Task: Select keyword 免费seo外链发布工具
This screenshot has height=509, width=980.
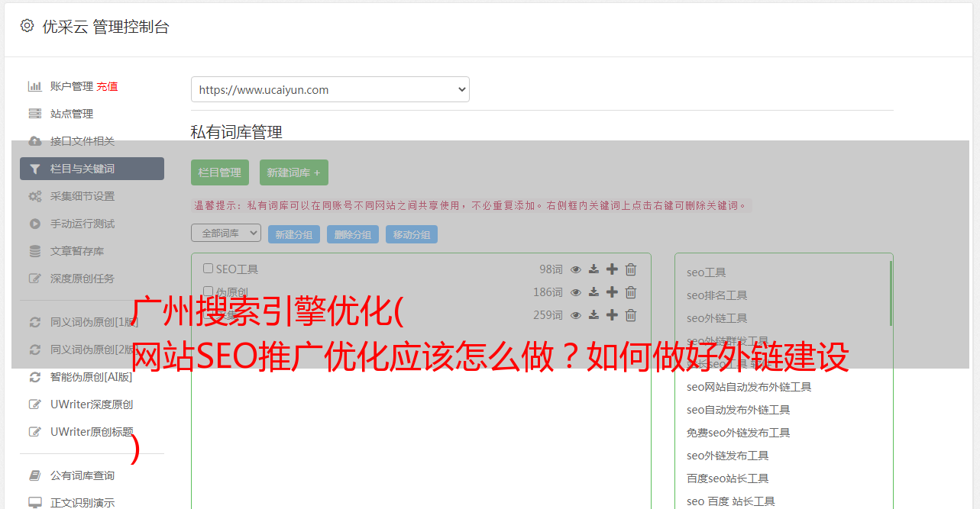Action: click(x=739, y=433)
